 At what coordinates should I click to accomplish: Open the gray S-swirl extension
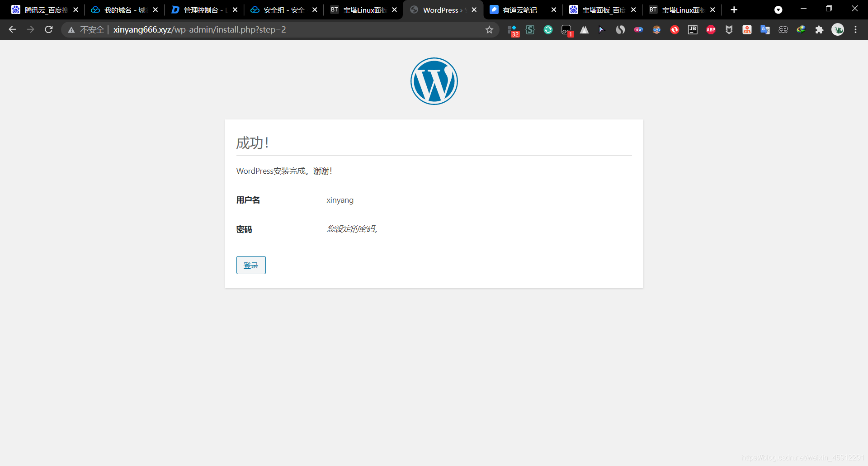620,29
